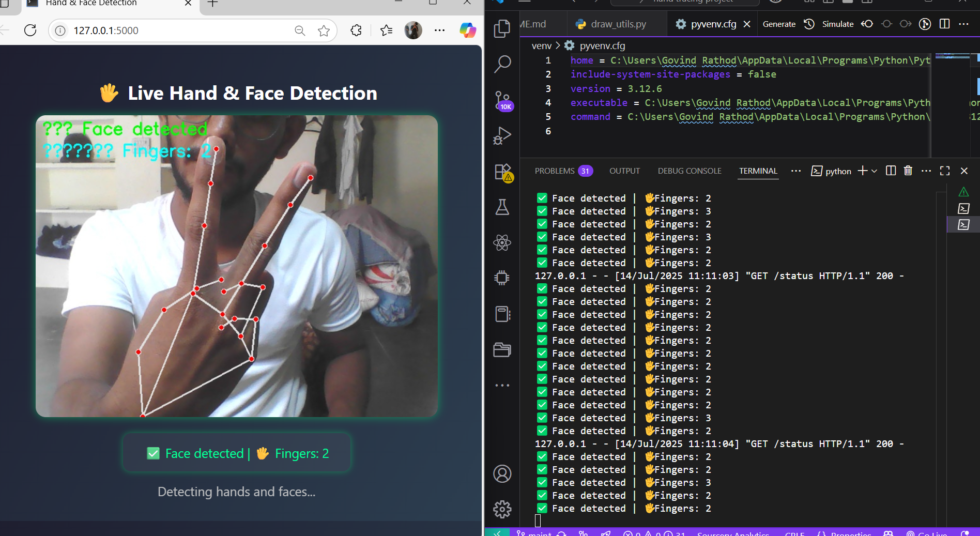The height and width of the screenshot is (536, 980).
Task: Expand additional activity bar views ellipsis
Action: (502, 385)
